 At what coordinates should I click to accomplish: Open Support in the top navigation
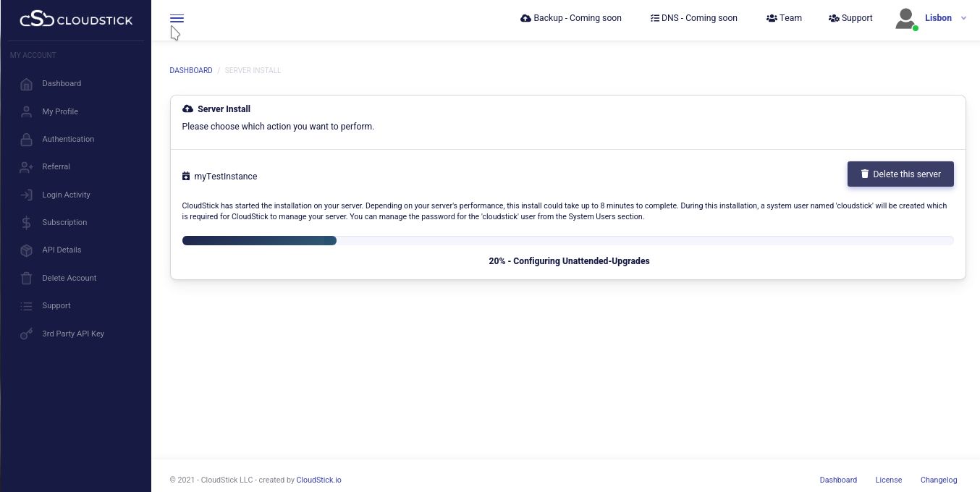tap(850, 18)
